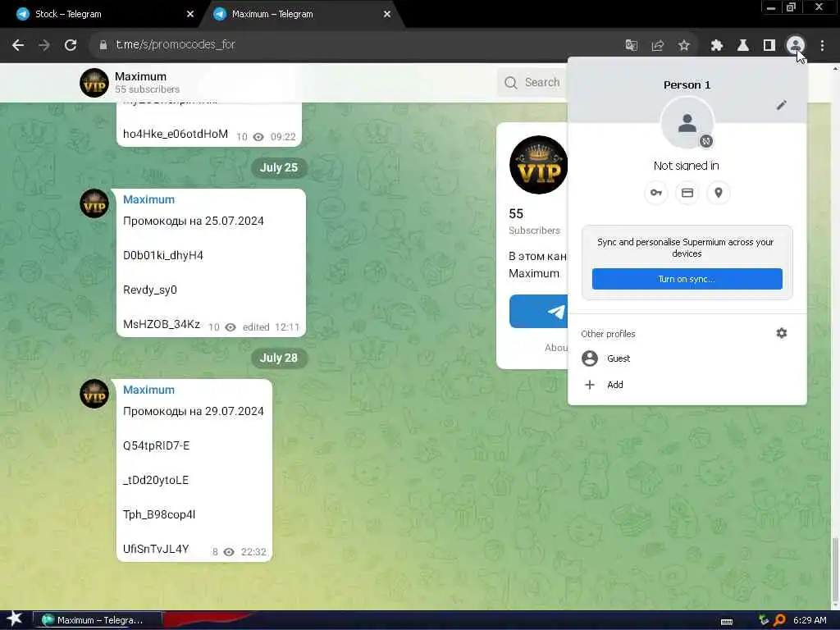Bookmark the page with the star icon
The image size is (840, 630).
point(683,45)
